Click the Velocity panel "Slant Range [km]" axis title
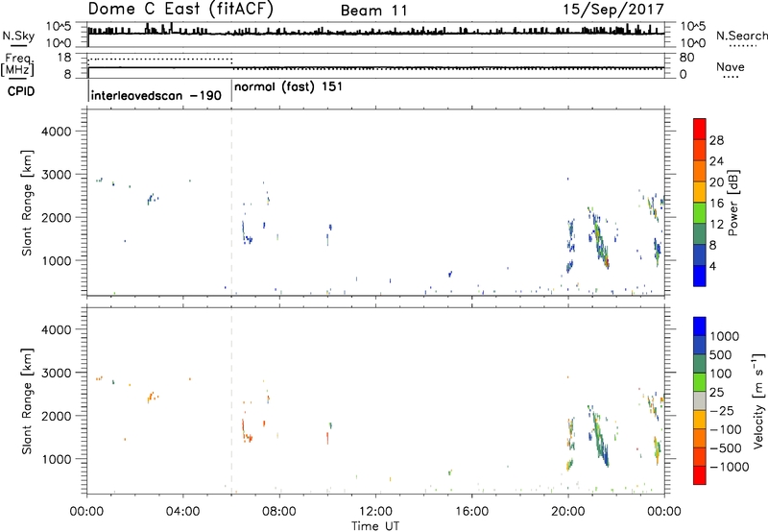 pos(27,400)
